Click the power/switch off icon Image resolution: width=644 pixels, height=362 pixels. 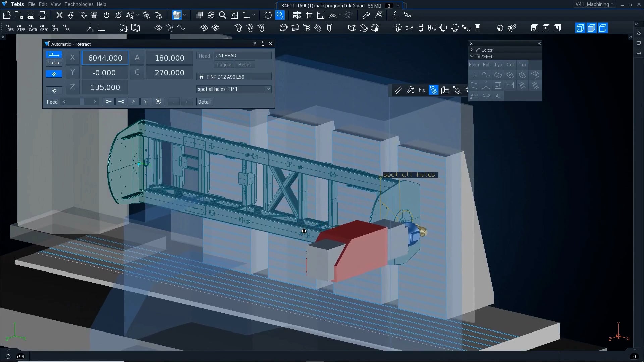point(106,15)
